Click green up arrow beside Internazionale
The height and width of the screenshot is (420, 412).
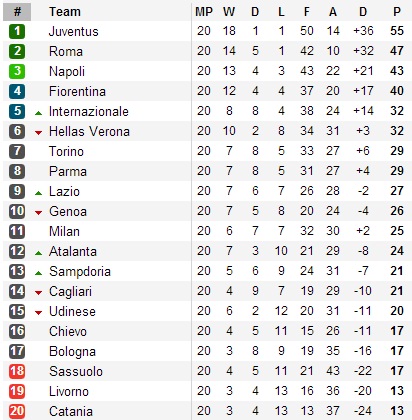[39, 113]
